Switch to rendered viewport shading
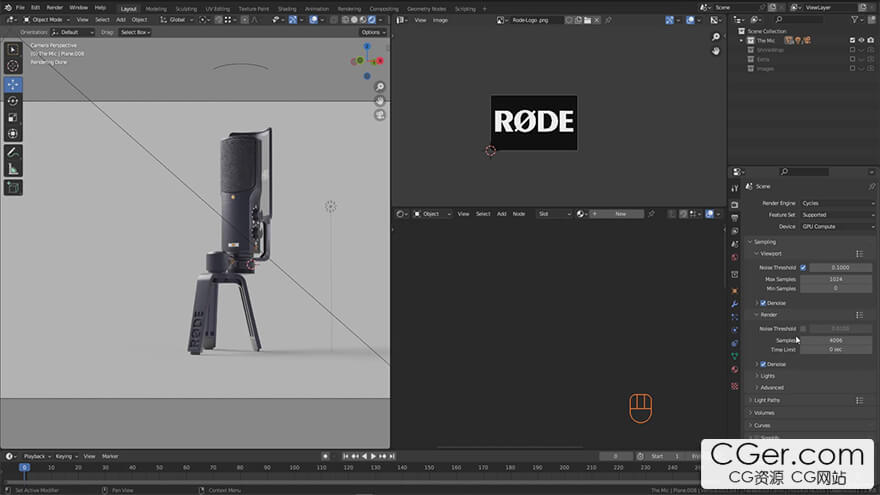880x495 pixels. click(372, 20)
